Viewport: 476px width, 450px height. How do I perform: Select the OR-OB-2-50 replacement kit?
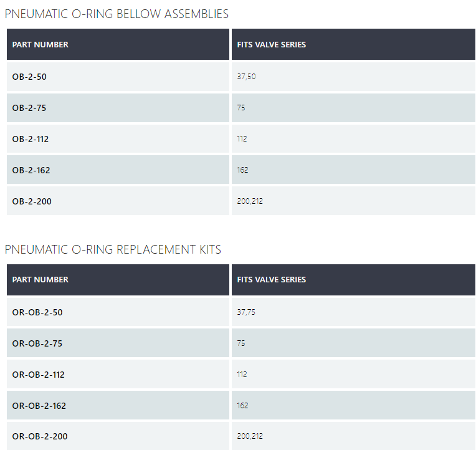click(37, 312)
